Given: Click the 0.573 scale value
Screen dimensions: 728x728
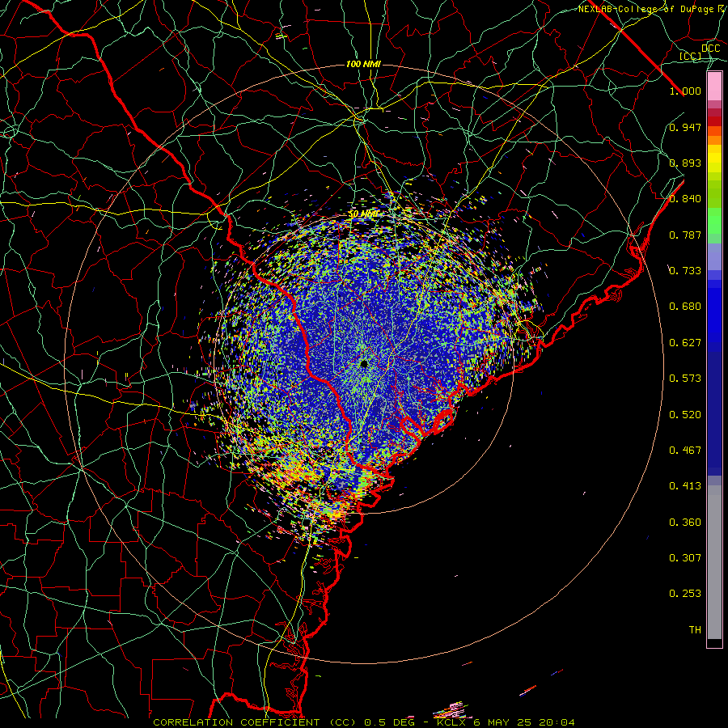Looking at the screenshot, I should pyautogui.click(x=685, y=379).
